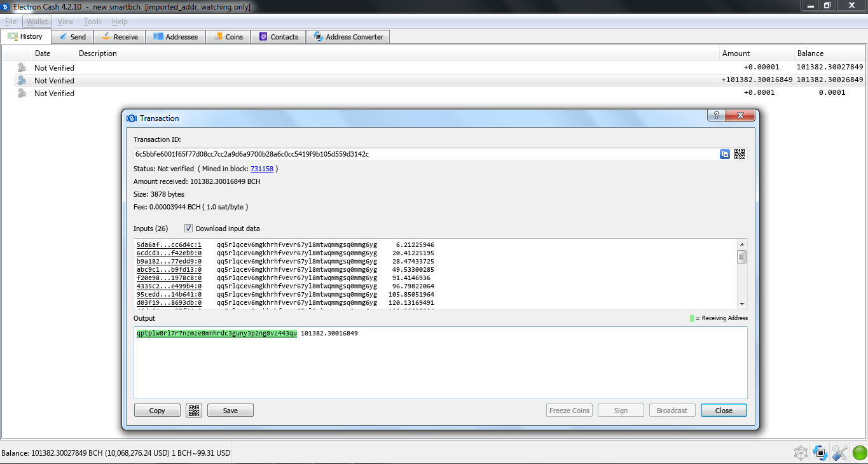Switch to the Receive tab
Image resolution: width=868 pixels, height=464 pixels.
tap(120, 37)
